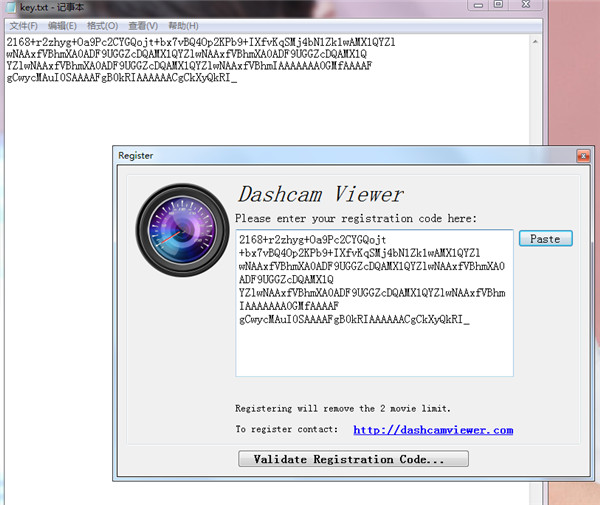600x505 pixels.
Task: Open the 格式(O) menu in Notepad
Action: pos(102,26)
